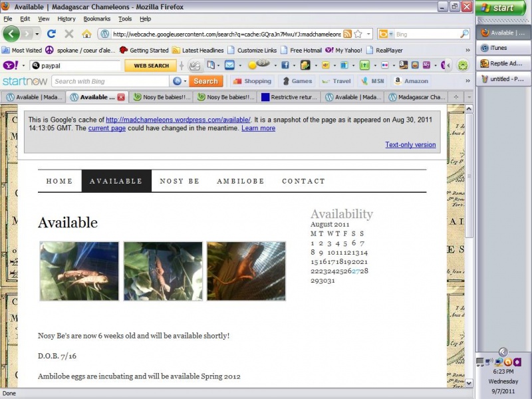Open AMBILOBE navigation item
Screen dimensions: 532x399
tap(241, 181)
